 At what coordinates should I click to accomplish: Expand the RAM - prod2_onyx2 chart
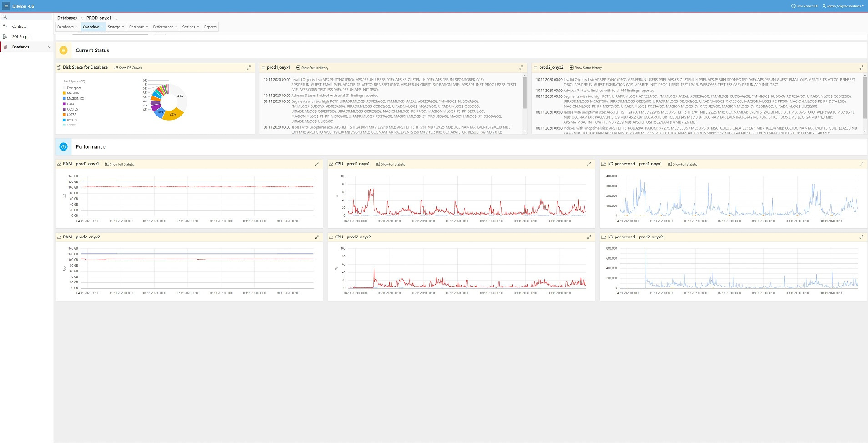(x=317, y=237)
